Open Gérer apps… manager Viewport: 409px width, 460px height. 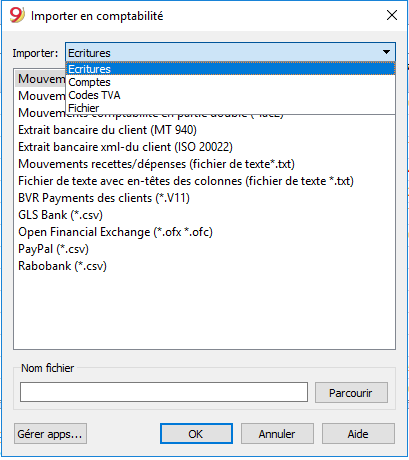pos(50,434)
